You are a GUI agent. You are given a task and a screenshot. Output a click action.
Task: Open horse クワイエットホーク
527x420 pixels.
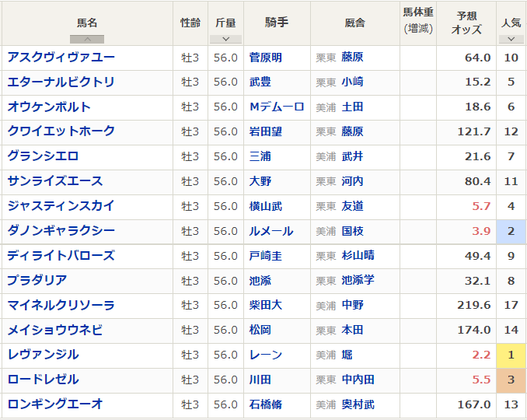click(x=61, y=131)
